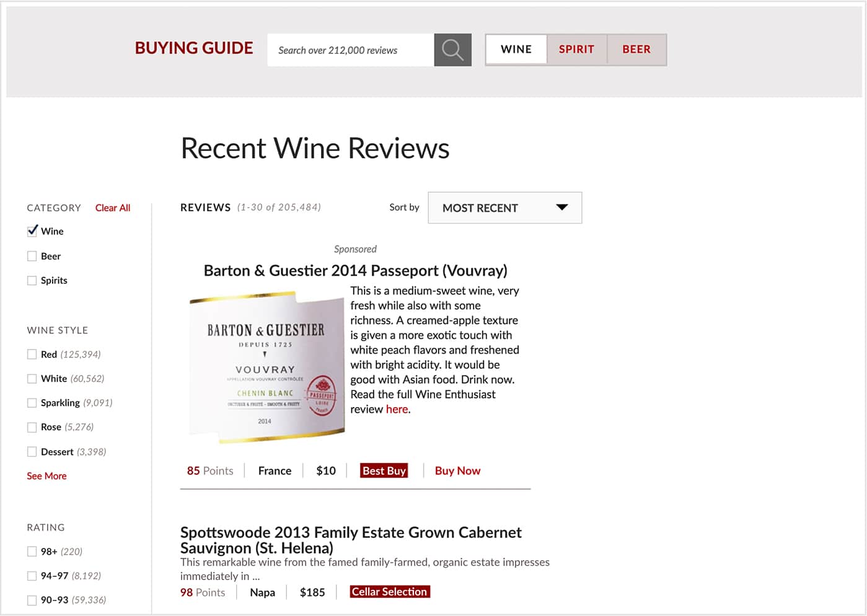Switch to the SPIRIT tab
This screenshot has width=867, height=616.
576,50
